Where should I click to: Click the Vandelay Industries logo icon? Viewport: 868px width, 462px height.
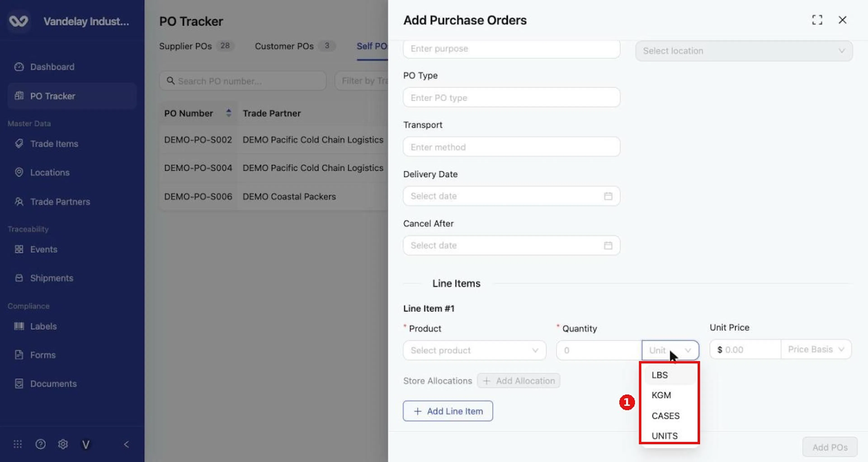click(19, 21)
